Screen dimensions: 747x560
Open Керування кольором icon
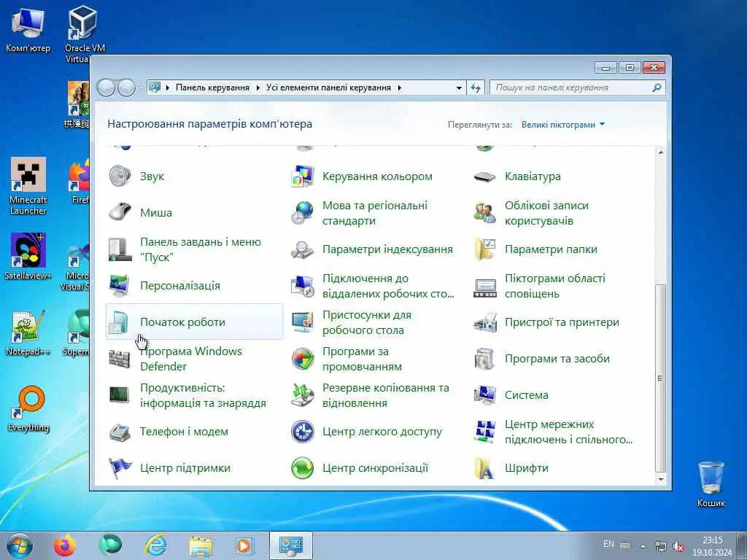(x=303, y=176)
